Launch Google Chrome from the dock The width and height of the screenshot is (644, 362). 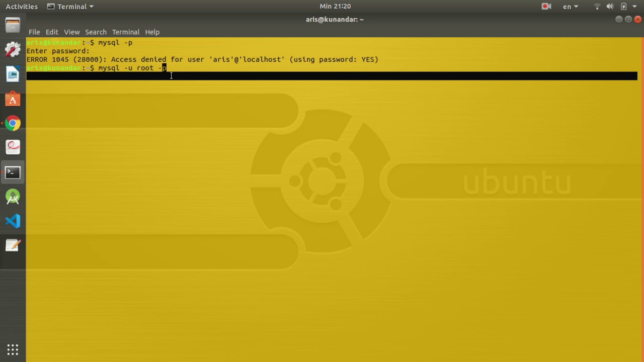click(x=13, y=123)
